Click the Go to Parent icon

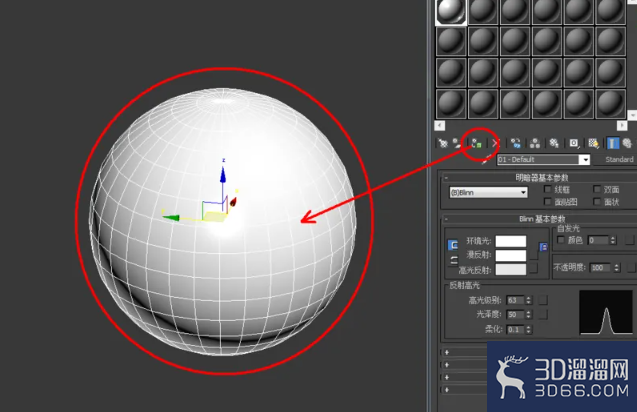pyautogui.click(x=627, y=143)
